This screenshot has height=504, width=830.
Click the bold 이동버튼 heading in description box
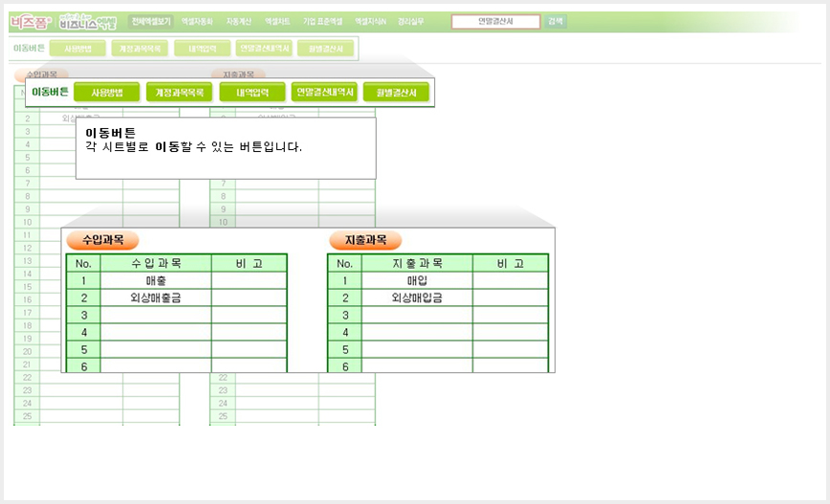point(111,133)
